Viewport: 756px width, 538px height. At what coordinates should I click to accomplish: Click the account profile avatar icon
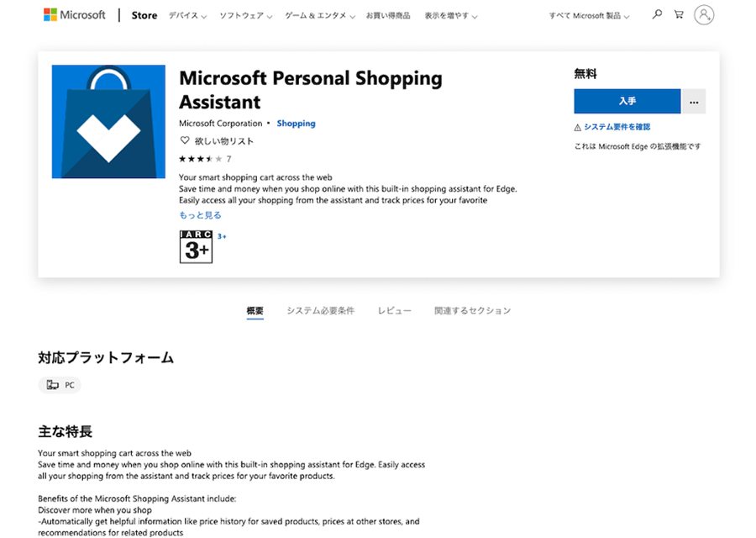tap(704, 15)
